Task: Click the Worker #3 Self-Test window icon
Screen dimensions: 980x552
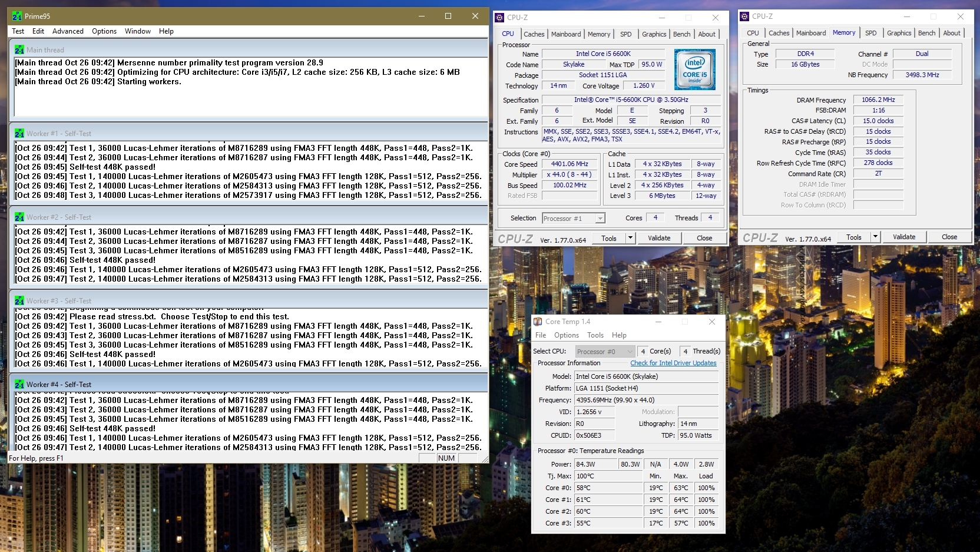Action: click(19, 300)
